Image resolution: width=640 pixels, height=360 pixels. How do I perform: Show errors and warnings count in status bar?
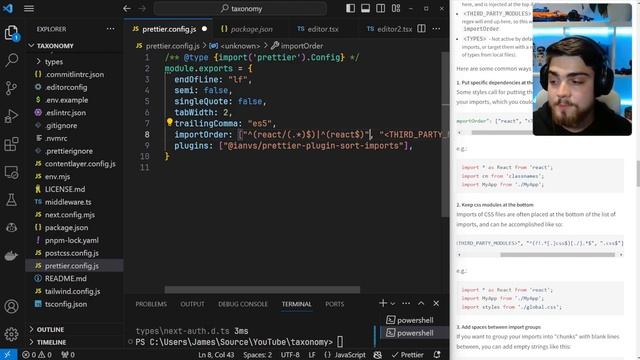pos(37,355)
